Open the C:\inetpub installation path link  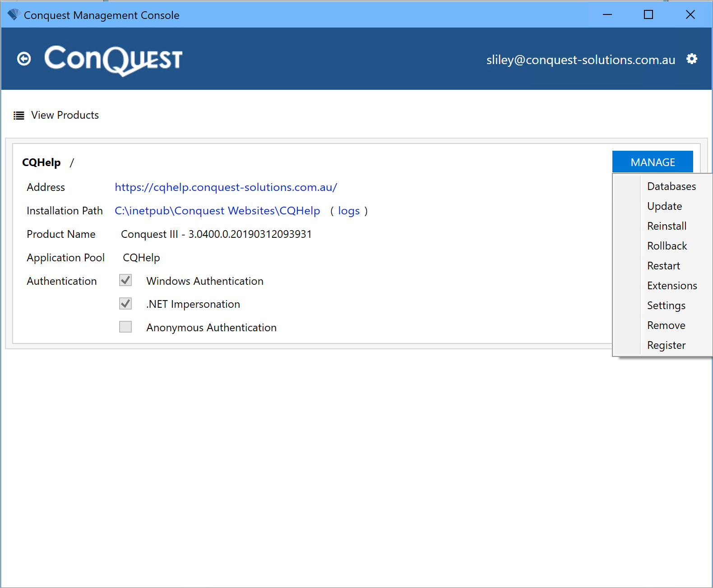point(217,211)
